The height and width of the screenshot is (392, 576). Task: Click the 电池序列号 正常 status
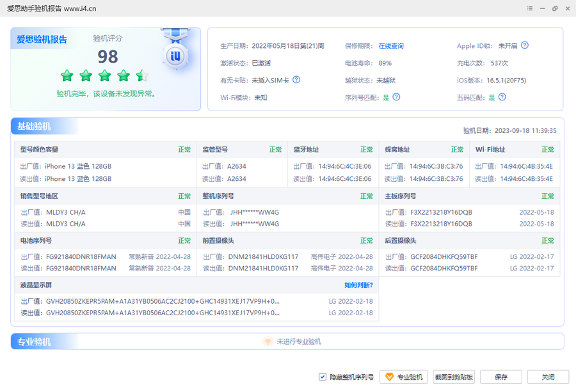[x=184, y=240]
